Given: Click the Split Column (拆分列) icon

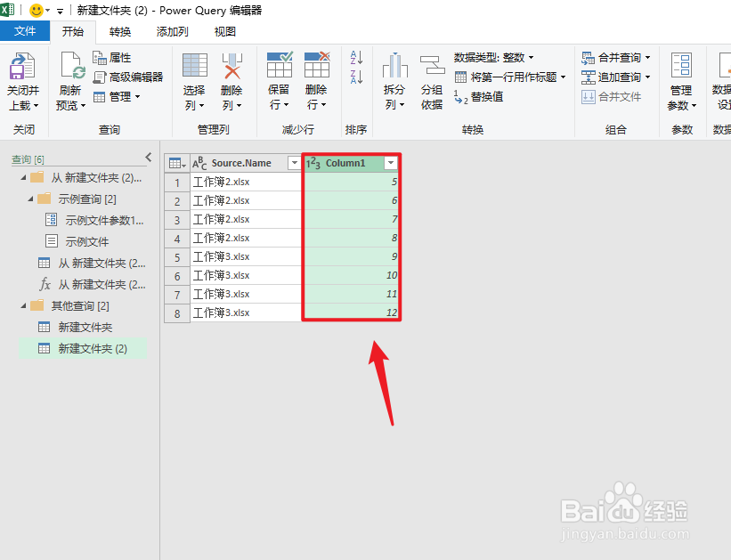Looking at the screenshot, I should coord(394,65).
